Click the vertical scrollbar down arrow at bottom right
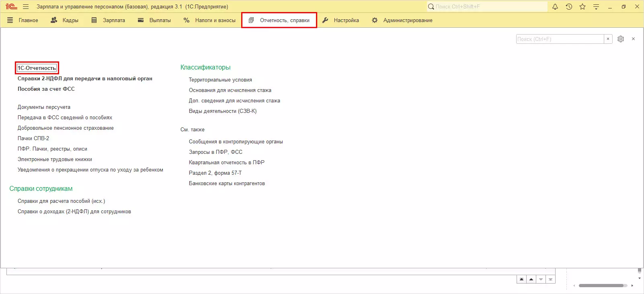Screen dimensions: 644x294 640,278
